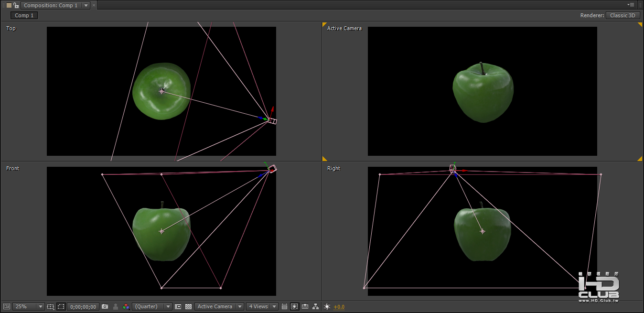
Task: Toggle the Transparency Grid checkerboard
Action: (188, 306)
